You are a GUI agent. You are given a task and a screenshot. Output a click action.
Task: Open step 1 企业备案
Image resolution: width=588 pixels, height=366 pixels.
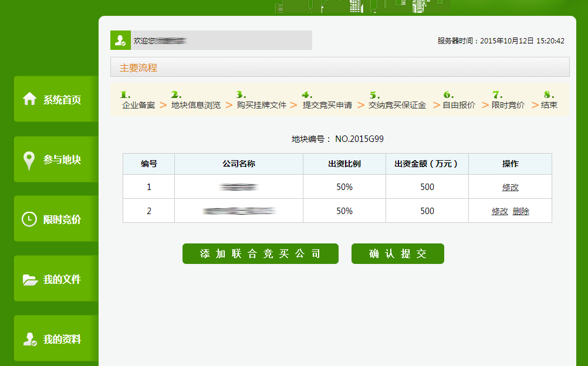[x=138, y=105]
